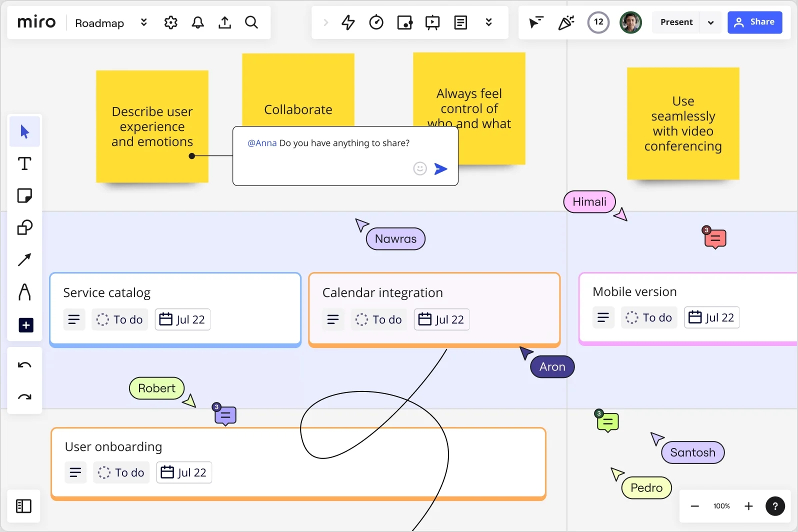Viewport: 798px width, 532px height.
Task: Redo the last action
Action: click(x=24, y=397)
